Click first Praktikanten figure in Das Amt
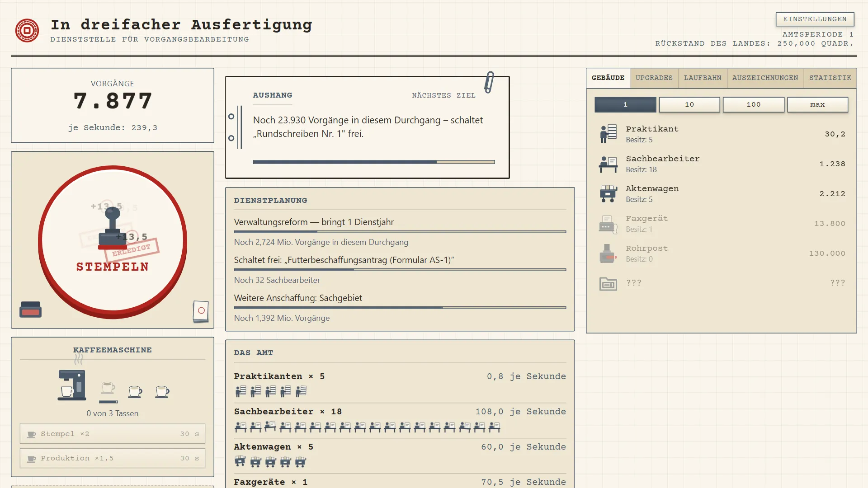 tap(241, 391)
